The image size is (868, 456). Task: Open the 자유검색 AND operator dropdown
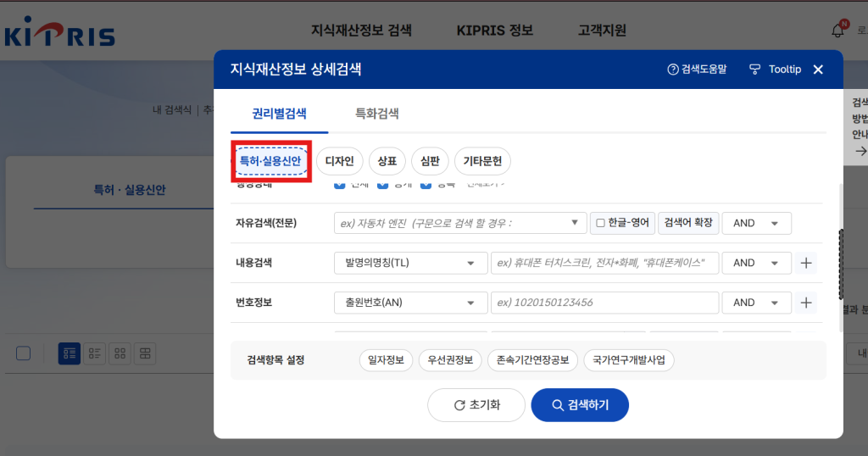coord(756,223)
